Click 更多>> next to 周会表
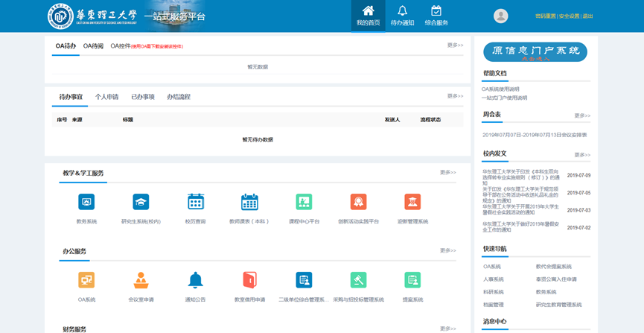This screenshot has width=644, height=333. point(582,115)
